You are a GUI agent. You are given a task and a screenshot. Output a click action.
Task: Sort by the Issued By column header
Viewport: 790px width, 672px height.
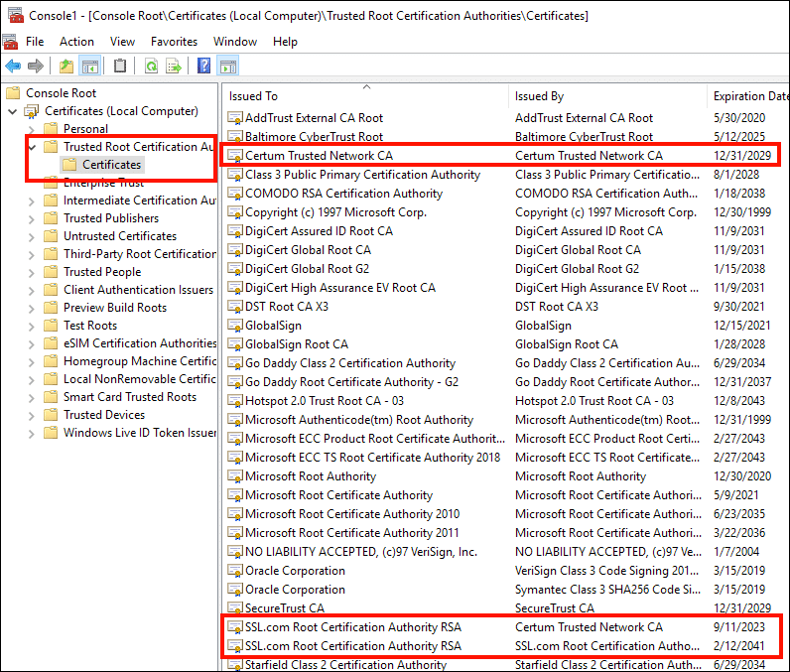tap(540, 96)
